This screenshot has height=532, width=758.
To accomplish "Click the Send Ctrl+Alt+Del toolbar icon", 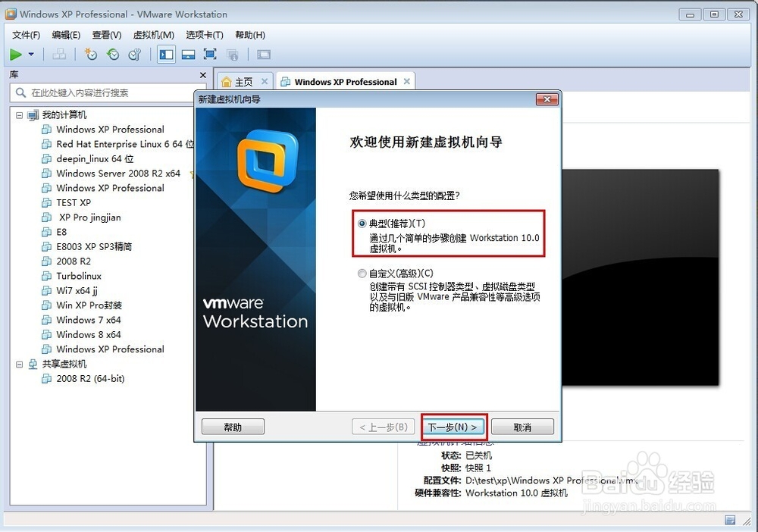I will (59, 55).
